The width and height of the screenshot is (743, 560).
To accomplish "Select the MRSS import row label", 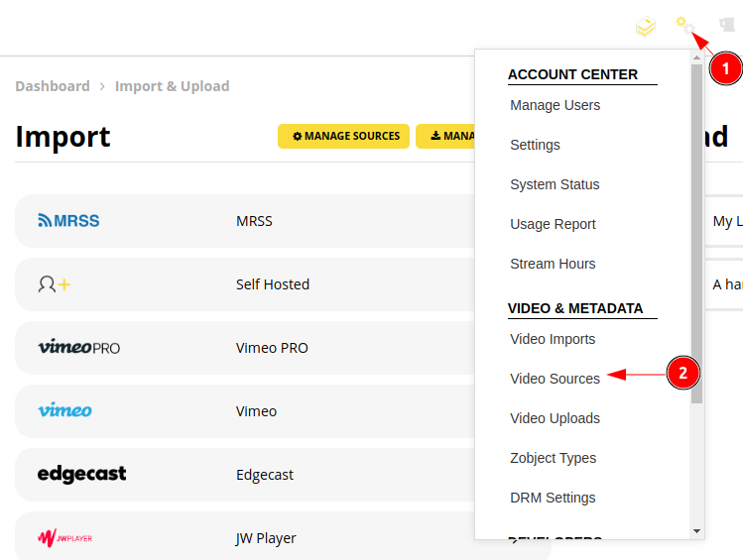I will (x=255, y=221).
